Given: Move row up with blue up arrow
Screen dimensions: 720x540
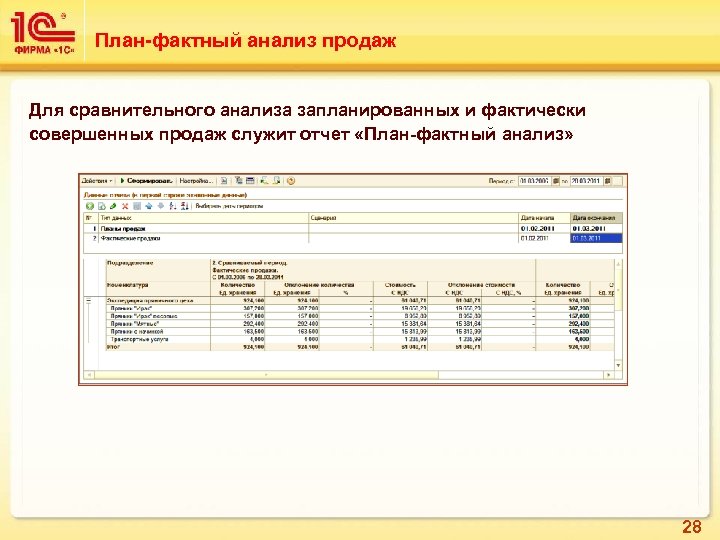Looking at the screenshot, I should pos(149,206).
